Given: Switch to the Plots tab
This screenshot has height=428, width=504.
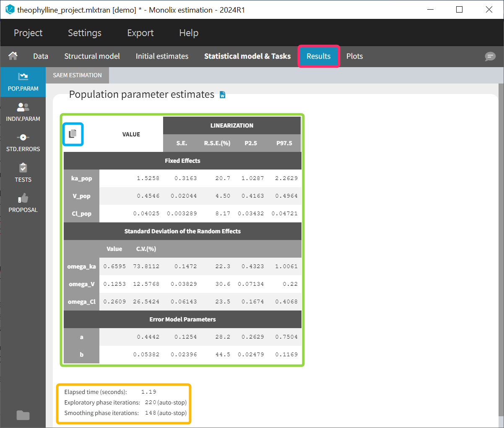Looking at the screenshot, I should point(354,56).
